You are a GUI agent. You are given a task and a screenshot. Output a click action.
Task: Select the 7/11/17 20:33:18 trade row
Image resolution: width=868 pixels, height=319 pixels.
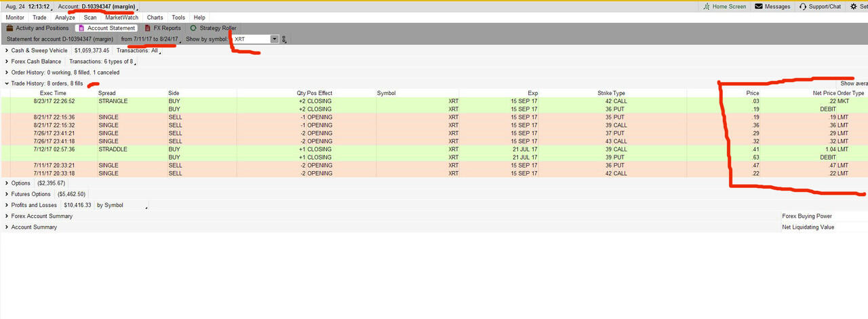(434, 174)
